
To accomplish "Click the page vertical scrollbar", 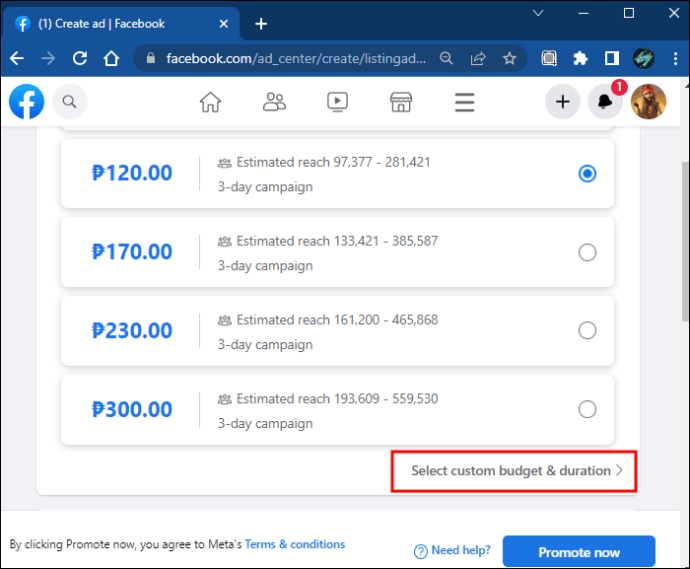I will [685, 241].
